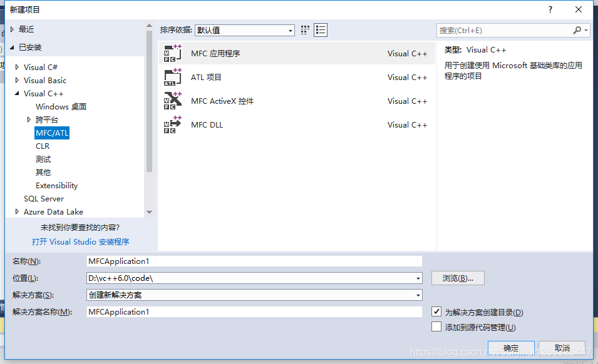Click the 解决方案名称 input field
Image resolution: width=598 pixels, height=364 pixels.
[x=254, y=312]
